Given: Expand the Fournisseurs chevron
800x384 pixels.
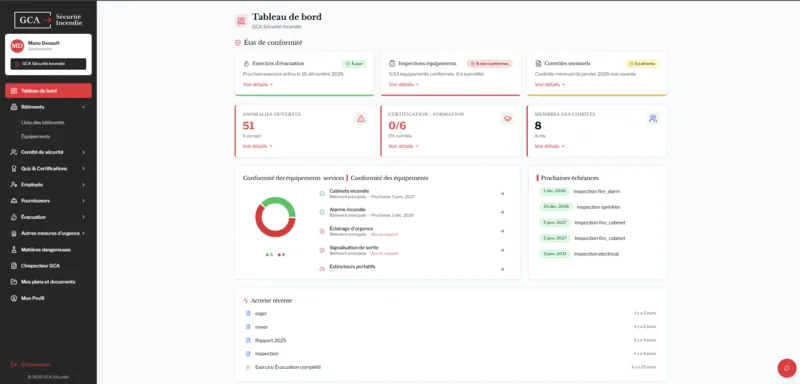Looking at the screenshot, I should click(x=83, y=201).
